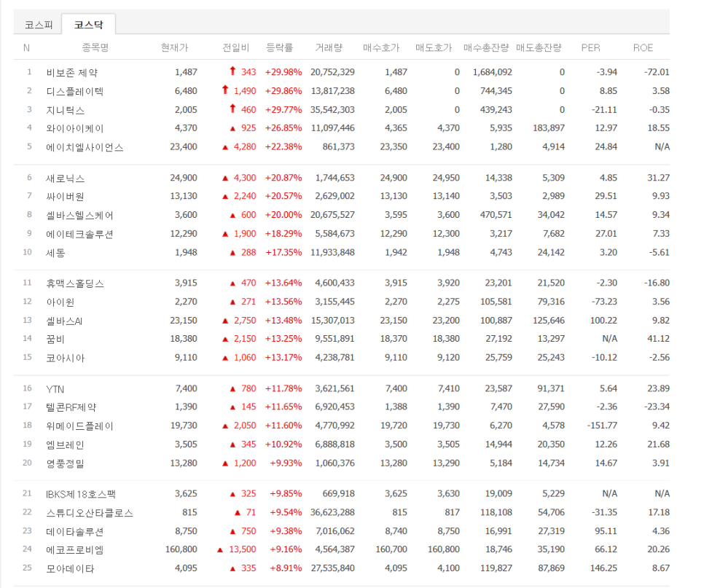Click the up triangle beside 2,750
This screenshot has width=704, height=588.
click(x=225, y=321)
